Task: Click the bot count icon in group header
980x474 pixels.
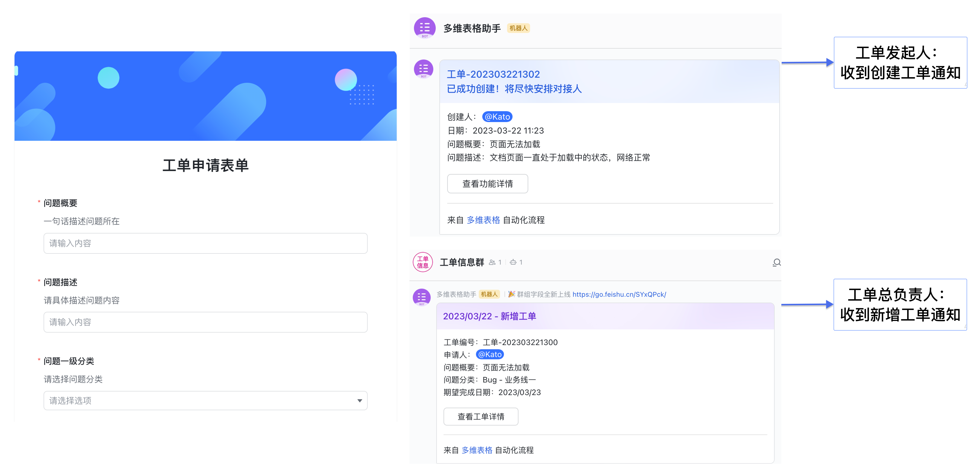Action: pos(513,262)
